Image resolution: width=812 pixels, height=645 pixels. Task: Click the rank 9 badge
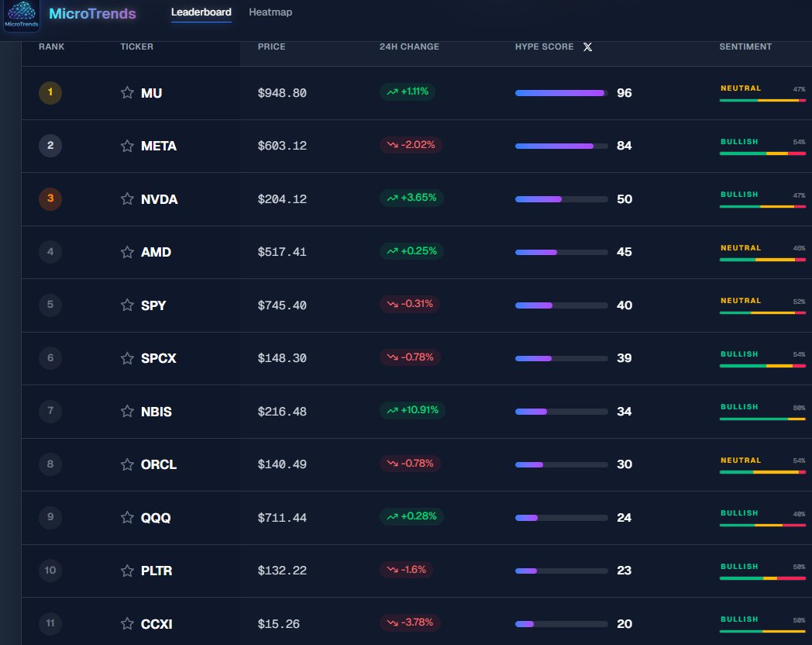(x=50, y=517)
